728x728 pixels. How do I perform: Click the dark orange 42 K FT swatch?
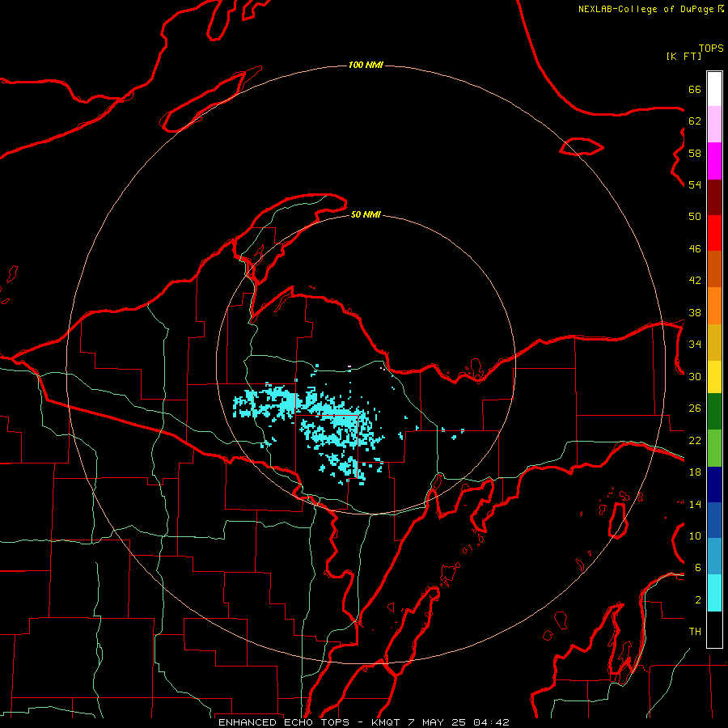tap(714, 269)
